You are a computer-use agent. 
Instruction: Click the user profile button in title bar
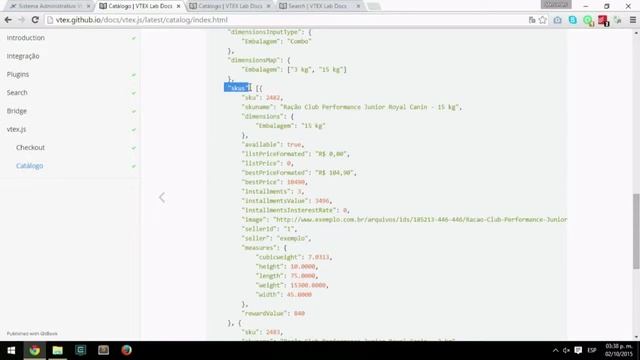[556, 4]
